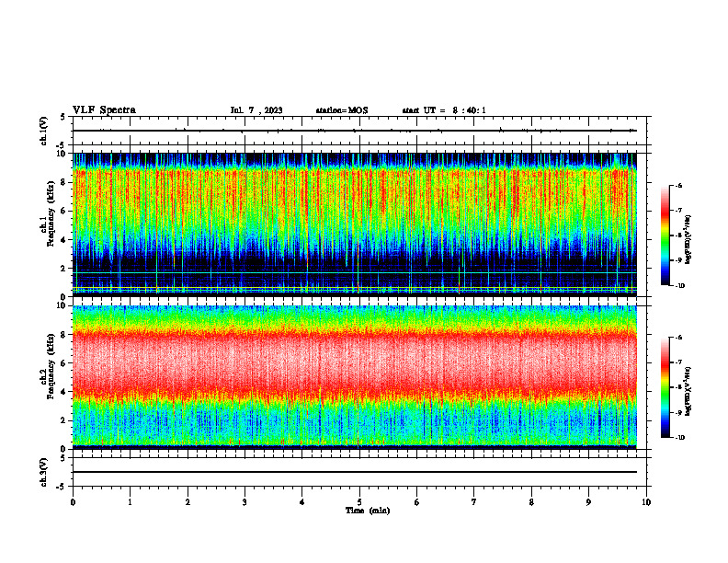Click the "-10" label on ch.1 color bar
Viewport: 728px width, 563px height.
pyautogui.click(x=679, y=286)
